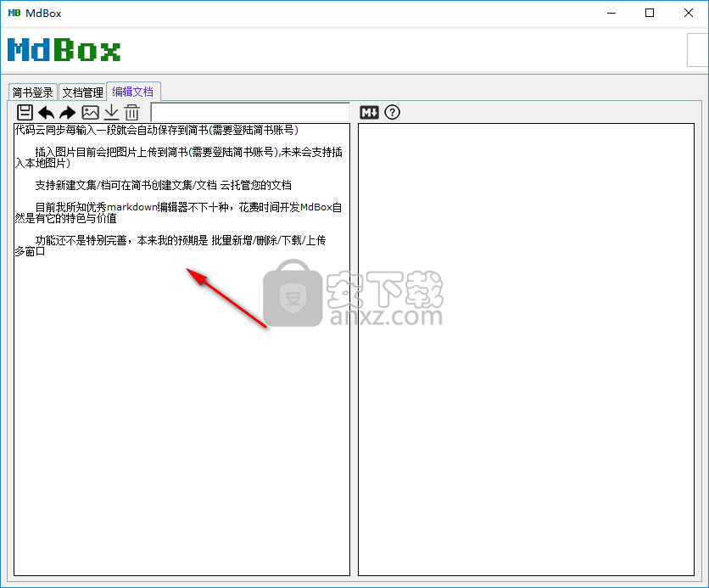Maximize the MdBox window

pos(650,13)
